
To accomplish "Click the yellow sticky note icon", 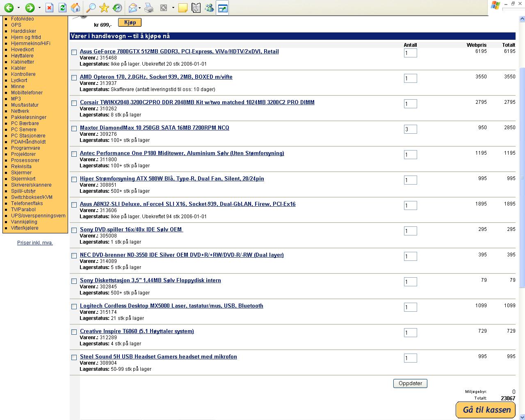I will (183, 7).
